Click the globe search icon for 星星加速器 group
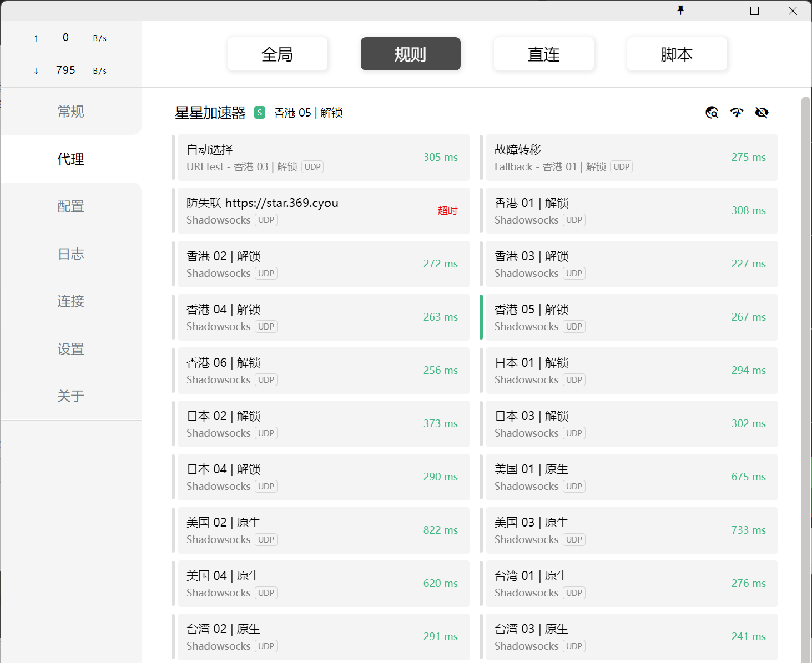 712,113
